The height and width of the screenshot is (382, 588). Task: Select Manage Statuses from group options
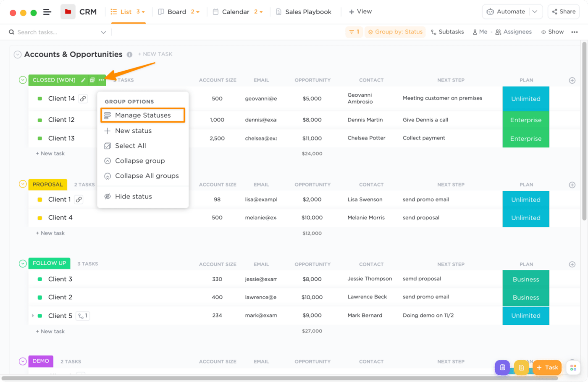pos(143,115)
